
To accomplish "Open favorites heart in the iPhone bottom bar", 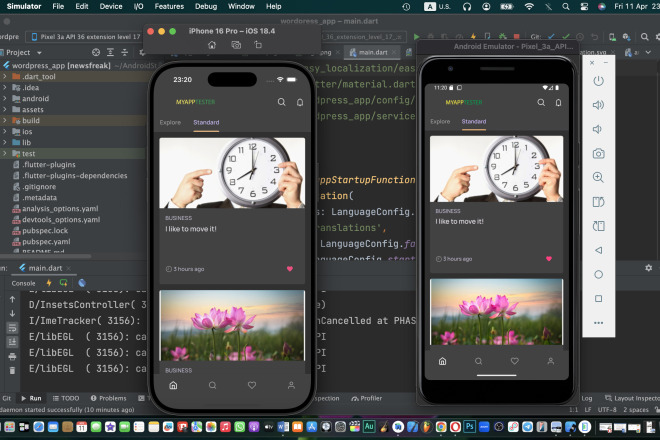I will [252, 385].
